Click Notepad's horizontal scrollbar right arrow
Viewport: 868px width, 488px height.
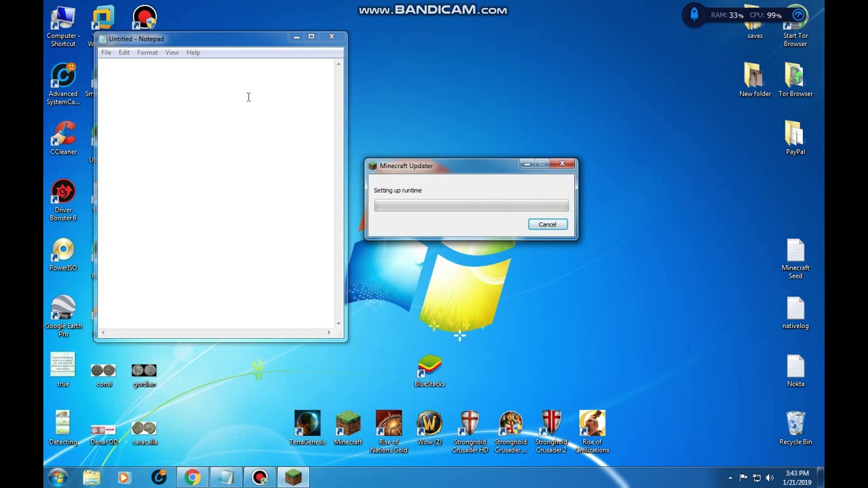coord(329,333)
